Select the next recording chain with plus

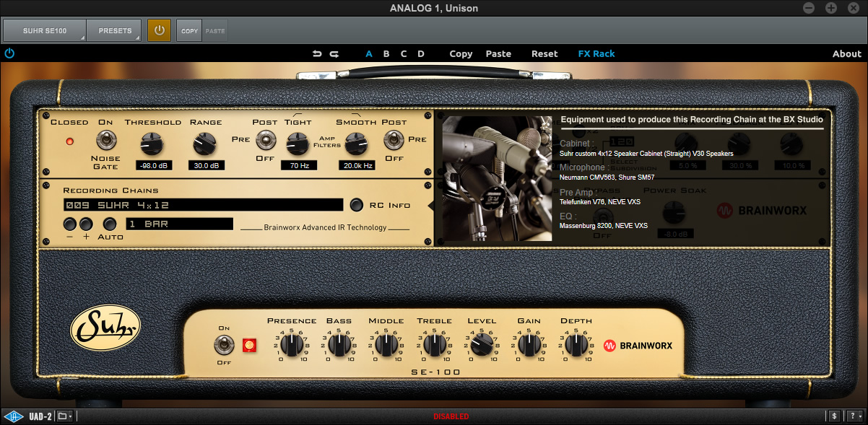pos(86,224)
